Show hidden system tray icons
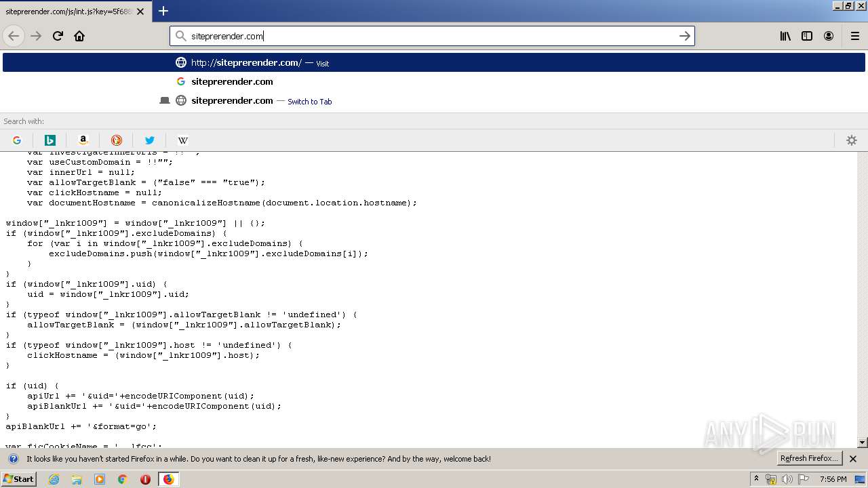The width and height of the screenshot is (868, 488). [757, 479]
